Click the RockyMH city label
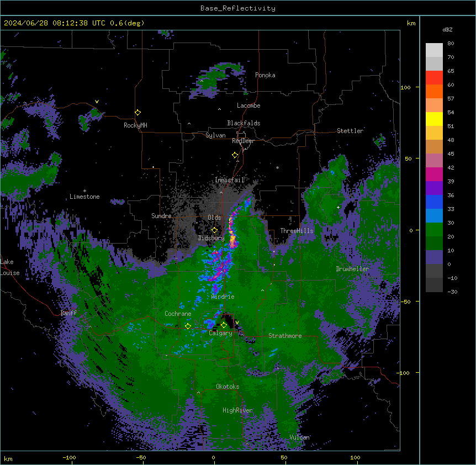 (x=135, y=125)
